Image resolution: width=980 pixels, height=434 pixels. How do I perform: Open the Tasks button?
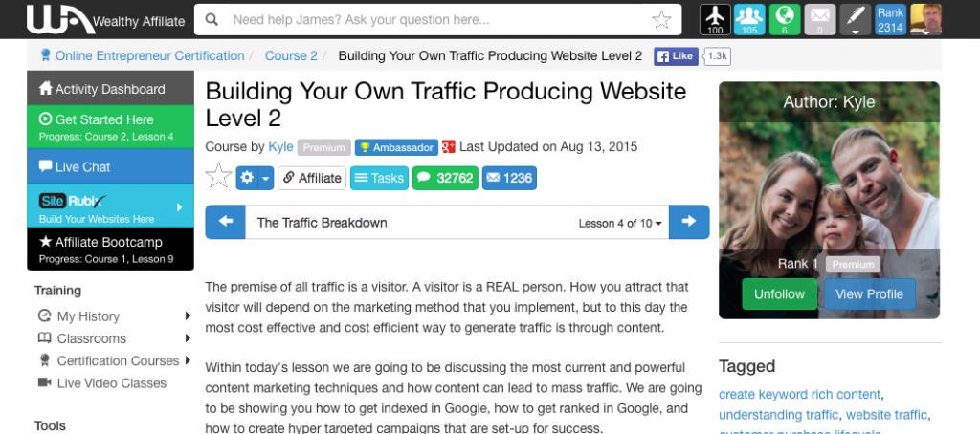point(379,178)
